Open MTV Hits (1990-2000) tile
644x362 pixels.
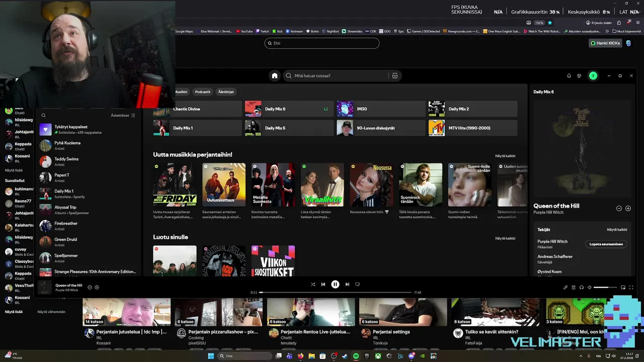473,128
